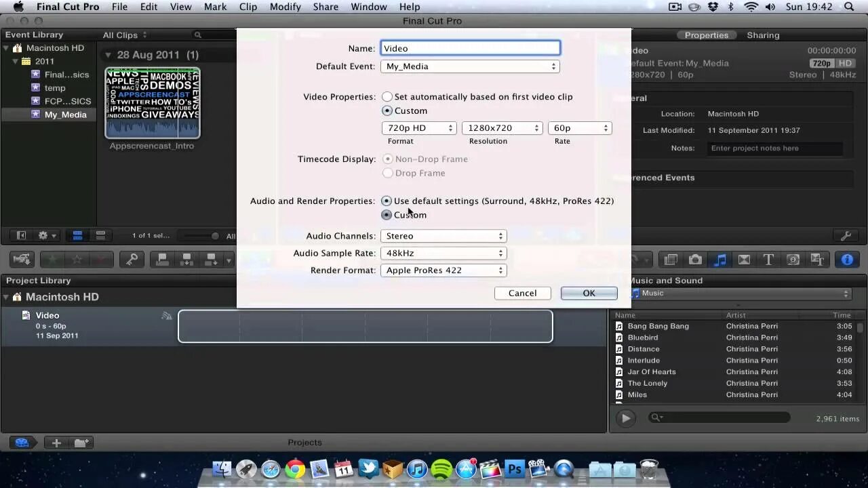This screenshot has height=488, width=868.
Task: Click the new project plus button
Action: pyautogui.click(x=56, y=443)
